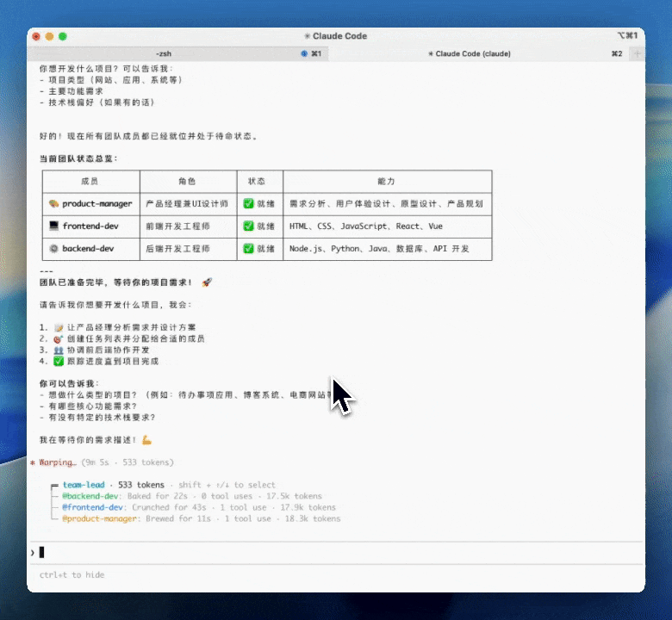Click the green check in frontend-dev row
Screen dimensions: 672x620
tap(248, 226)
